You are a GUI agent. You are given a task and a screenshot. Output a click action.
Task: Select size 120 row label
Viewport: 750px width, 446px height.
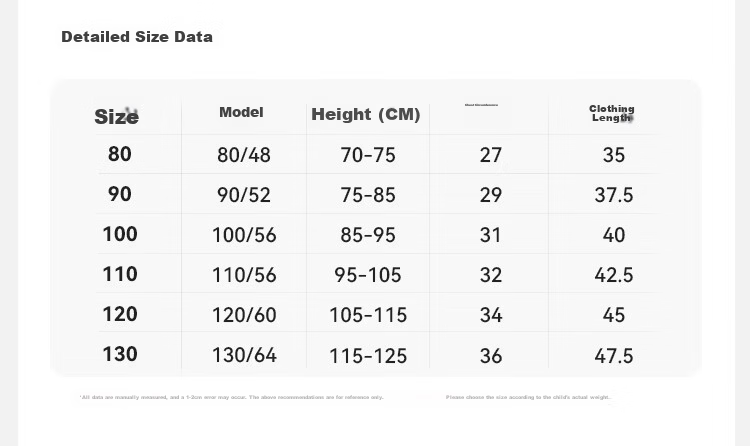[120, 314]
